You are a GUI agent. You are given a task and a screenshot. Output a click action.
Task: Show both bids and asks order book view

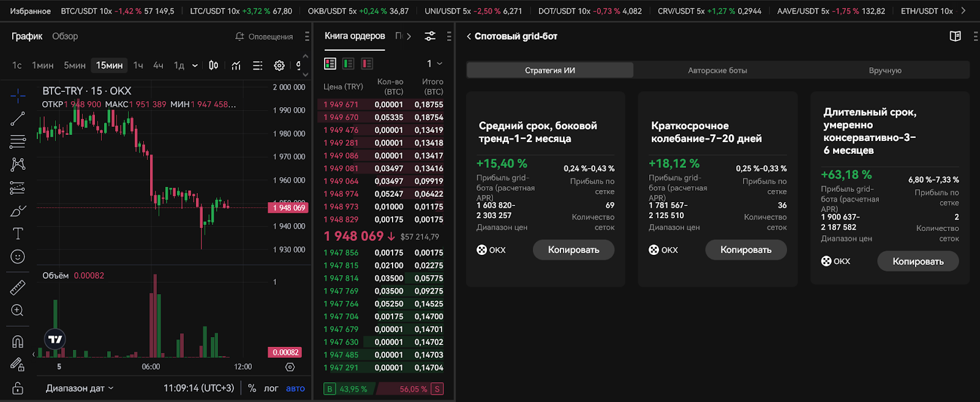pyautogui.click(x=330, y=64)
